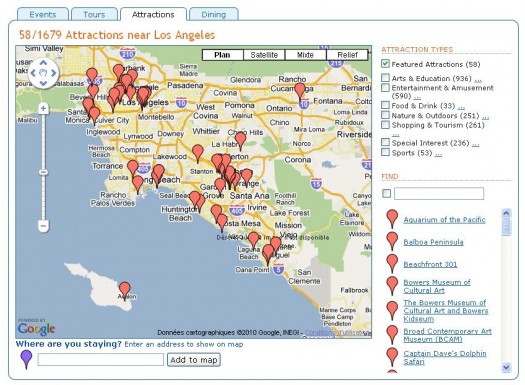This screenshot has width=525, height=385.
Task: Expand Food & Drink subcategories ellipsis
Action: tap(461, 107)
